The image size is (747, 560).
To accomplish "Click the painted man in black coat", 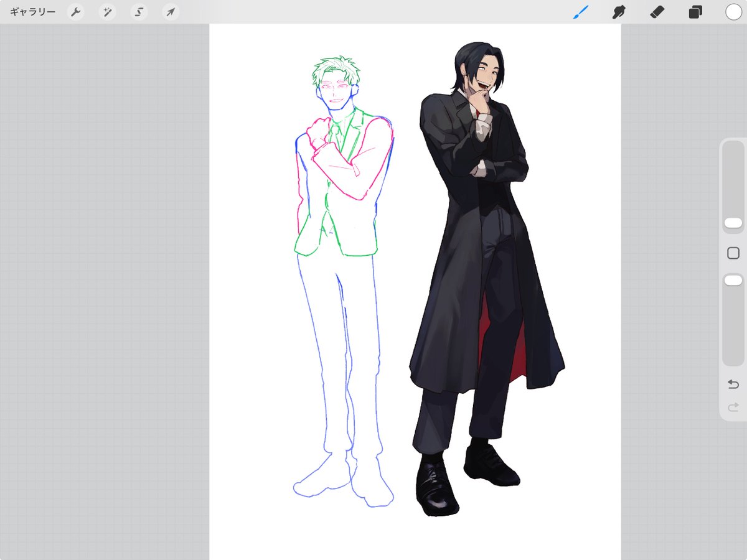I will pyautogui.click(x=486, y=279).
